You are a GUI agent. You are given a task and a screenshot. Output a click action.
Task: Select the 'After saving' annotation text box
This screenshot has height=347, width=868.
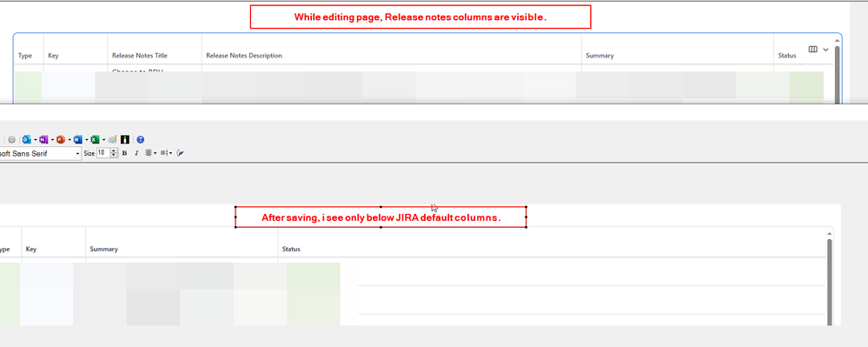pos(381,217)
